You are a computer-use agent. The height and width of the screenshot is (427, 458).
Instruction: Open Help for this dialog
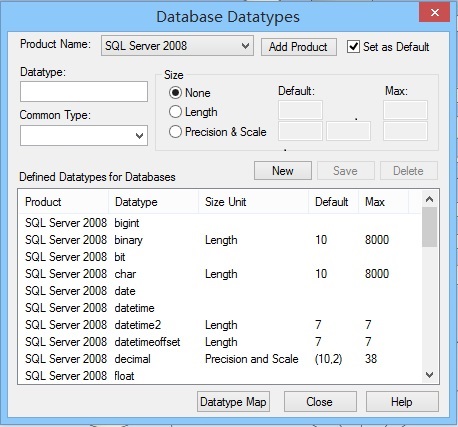(402, 402)
